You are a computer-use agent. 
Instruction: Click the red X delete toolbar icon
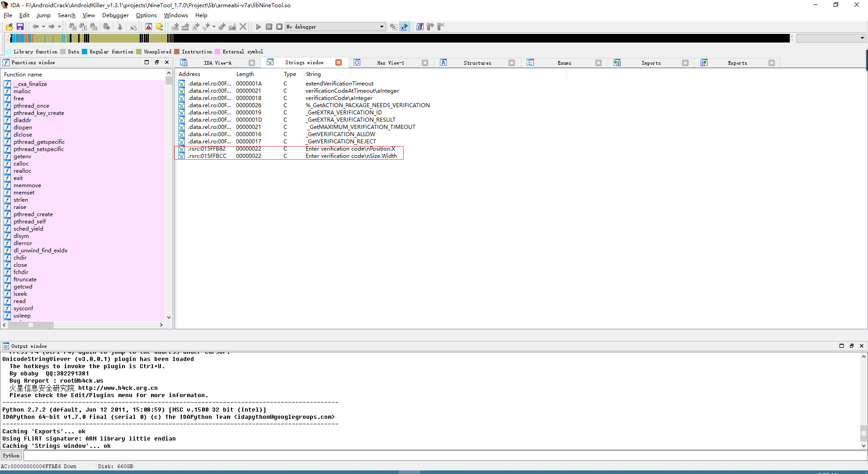click(243, 27)
